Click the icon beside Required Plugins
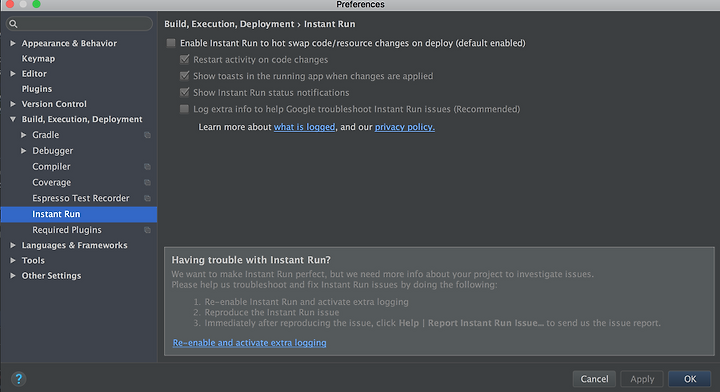The height and width of the screenshot is (392, 720). pyautogui.click(x=147, y=230)
